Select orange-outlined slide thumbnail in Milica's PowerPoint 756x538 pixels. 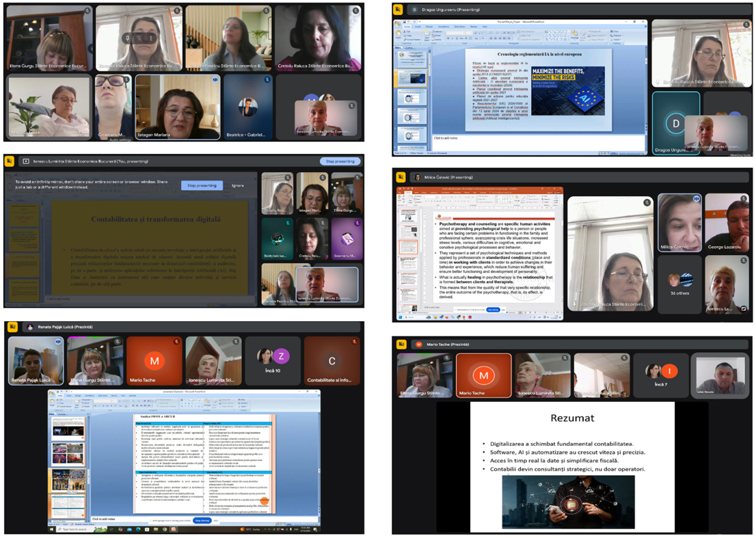408,247
